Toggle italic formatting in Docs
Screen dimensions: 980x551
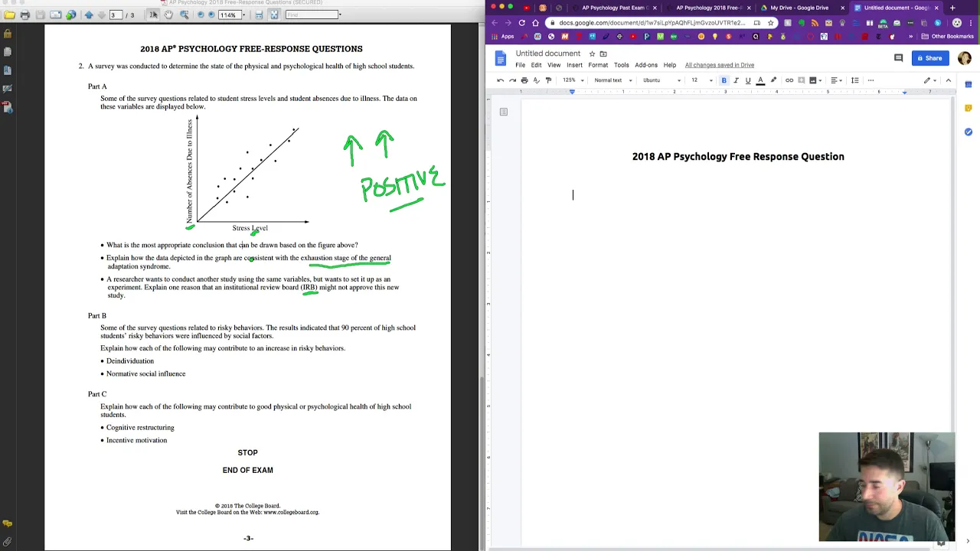tap(736, 80)
